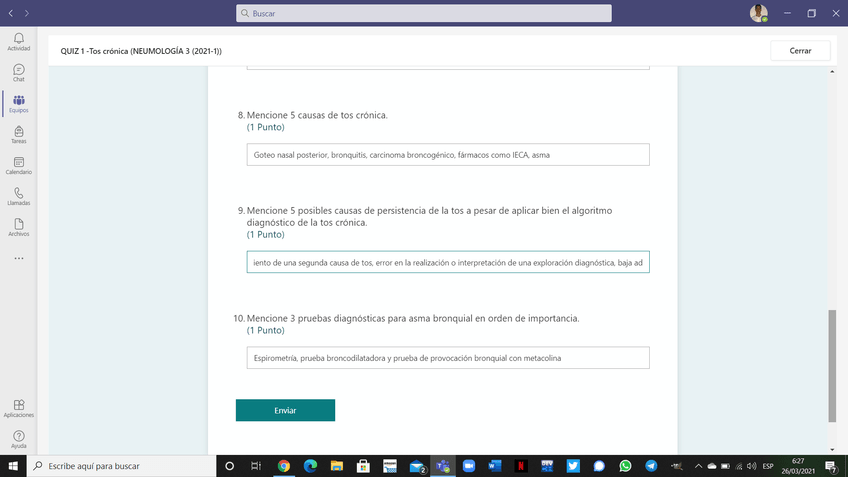Go back with the left arrow
848x477 pixels.
point(11,13)
